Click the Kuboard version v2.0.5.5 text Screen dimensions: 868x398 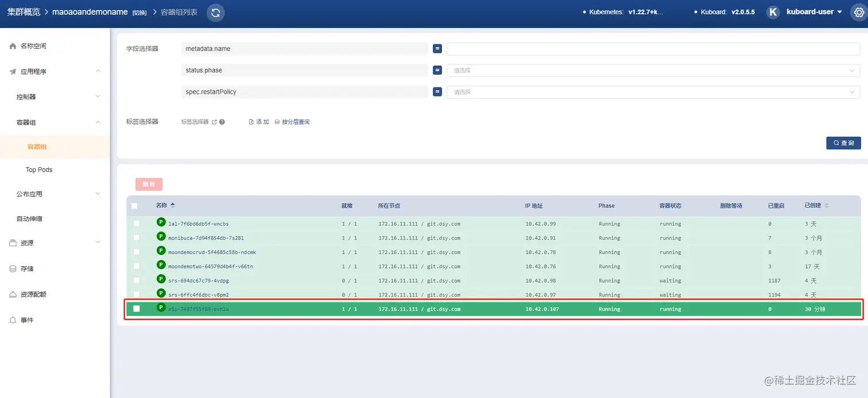point(743,12)
